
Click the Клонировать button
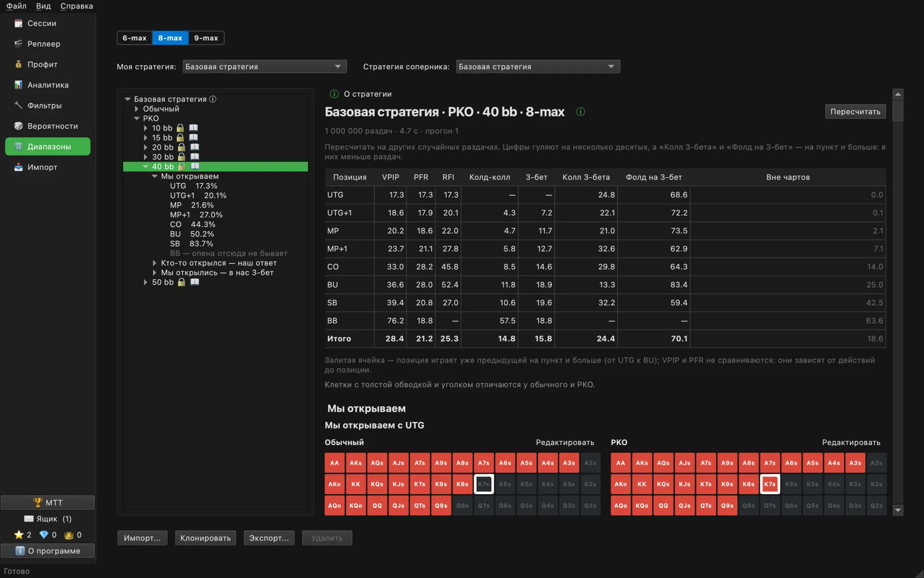coord(205,538)
